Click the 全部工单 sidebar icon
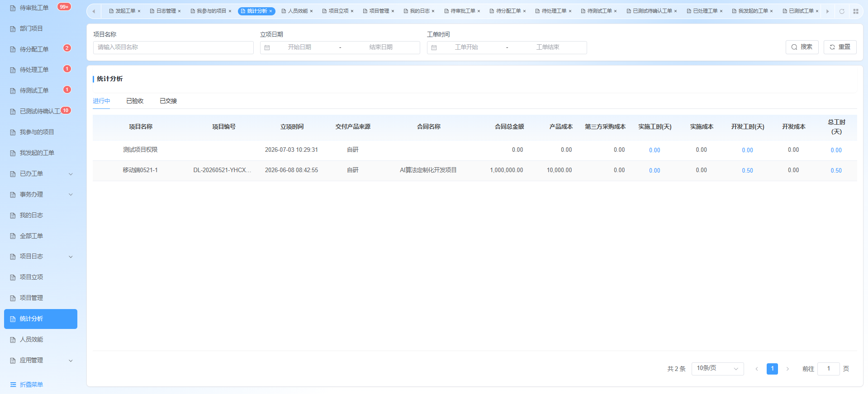Image resolution: width=868 pixels, height=394 pixels. [x=13, y=236]
